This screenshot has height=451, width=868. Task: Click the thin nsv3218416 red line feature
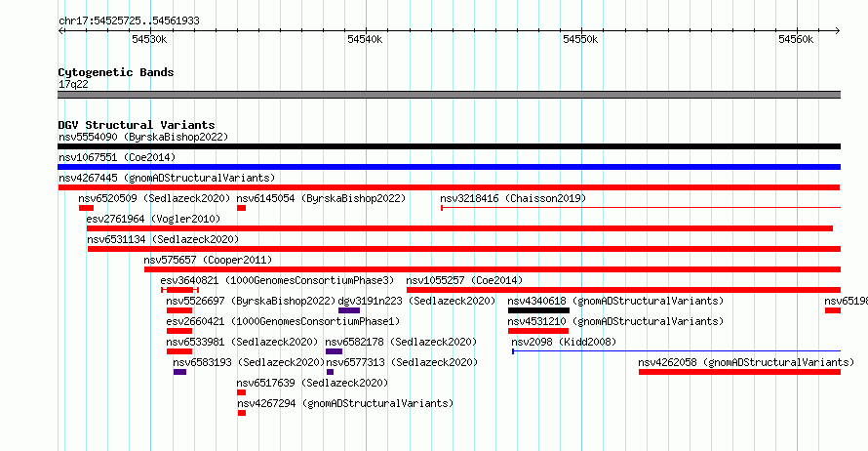[x=641, y=208]
